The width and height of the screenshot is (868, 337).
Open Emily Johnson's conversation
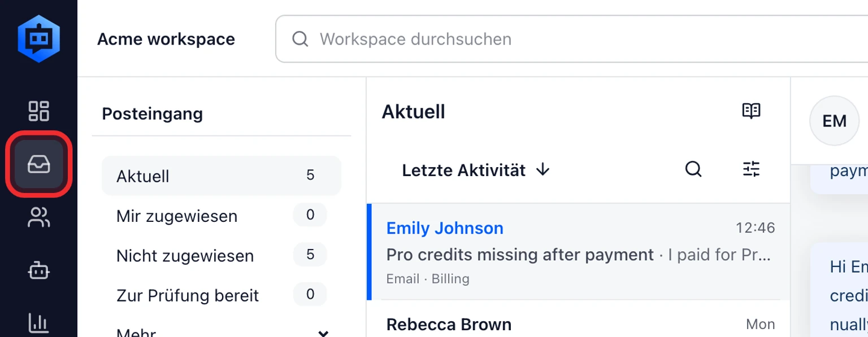578,252
